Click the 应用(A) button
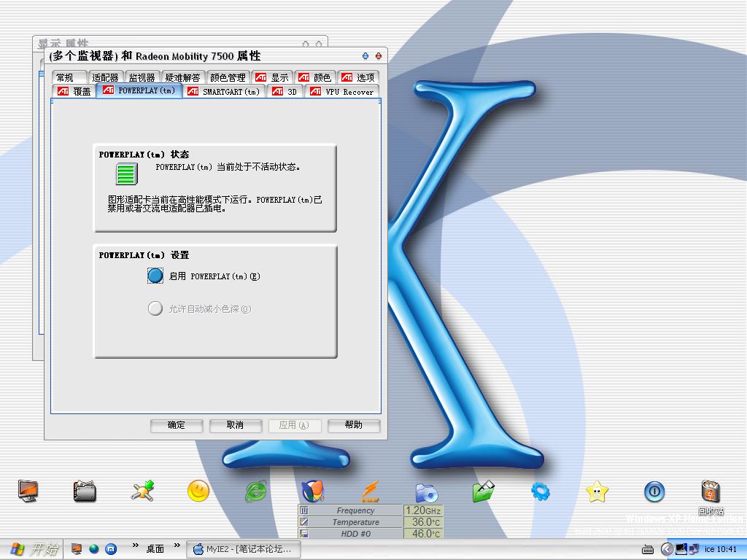747x560 pixels. 295,425
